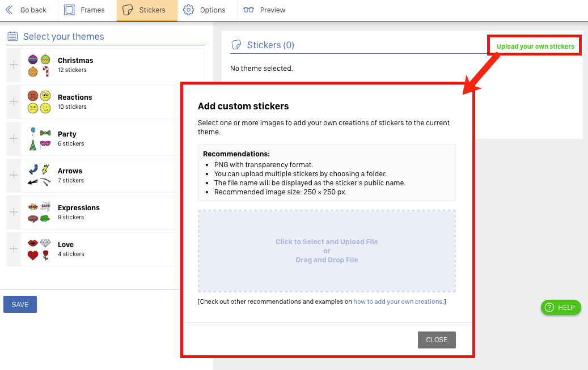Click the '6 stickers' count text
Screen dimensions: 588x370
[71, 143]
